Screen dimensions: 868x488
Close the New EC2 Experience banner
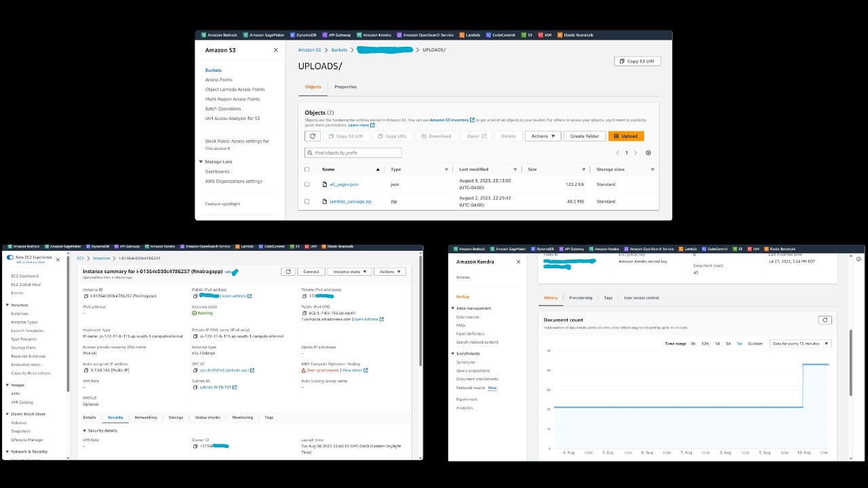tap(58, 259)
